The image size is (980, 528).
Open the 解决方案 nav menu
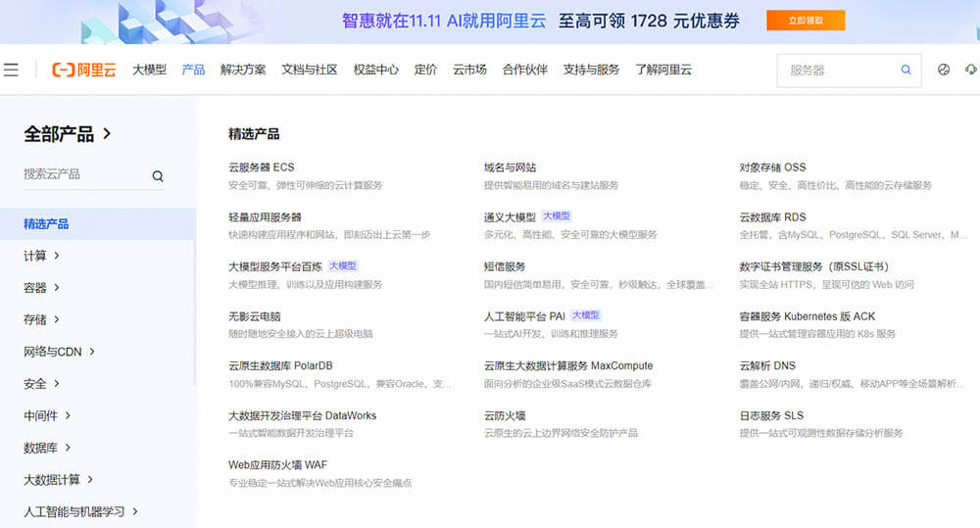(x=243, y=70)
